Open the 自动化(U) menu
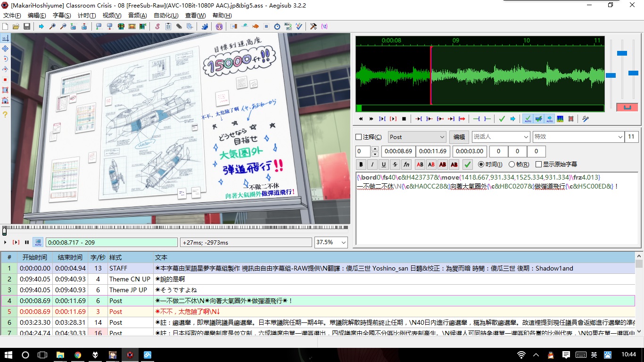644x362 pixels. [166, 15]
